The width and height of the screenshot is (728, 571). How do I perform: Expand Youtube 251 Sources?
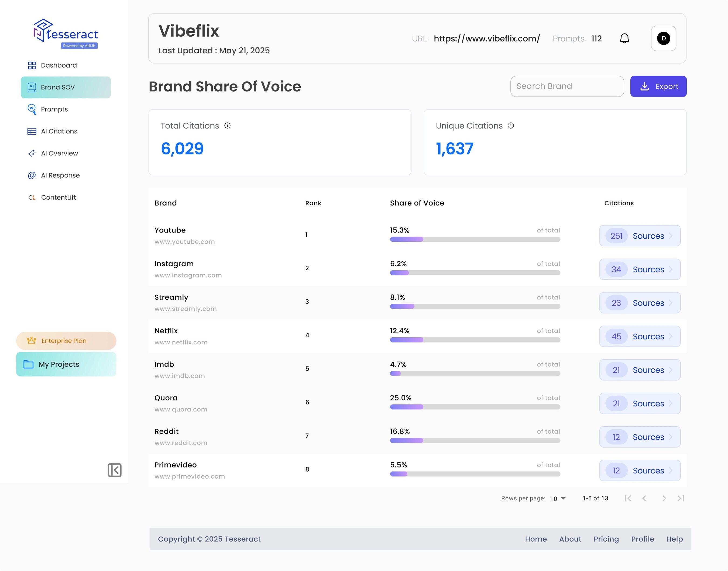point(640,236)
